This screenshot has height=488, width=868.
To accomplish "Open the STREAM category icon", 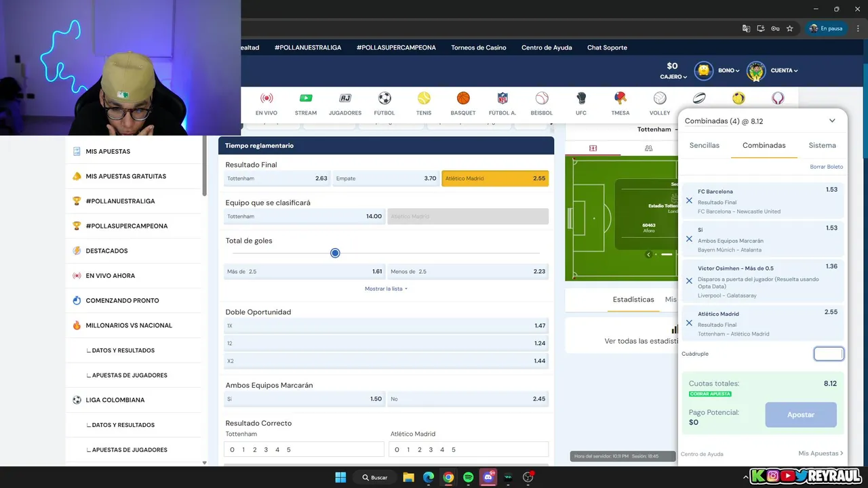I will 306,98.
